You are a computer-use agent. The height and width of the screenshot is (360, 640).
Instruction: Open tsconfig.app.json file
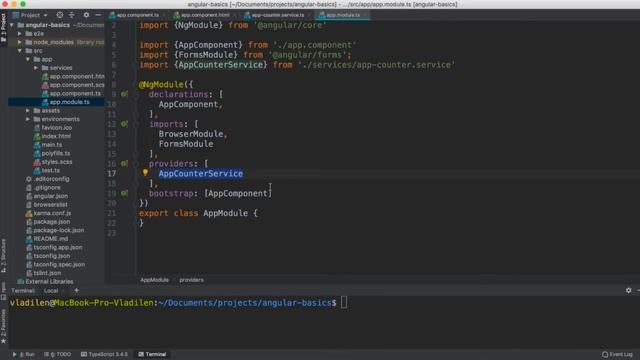pyautogui.click(x=54, y=247)
